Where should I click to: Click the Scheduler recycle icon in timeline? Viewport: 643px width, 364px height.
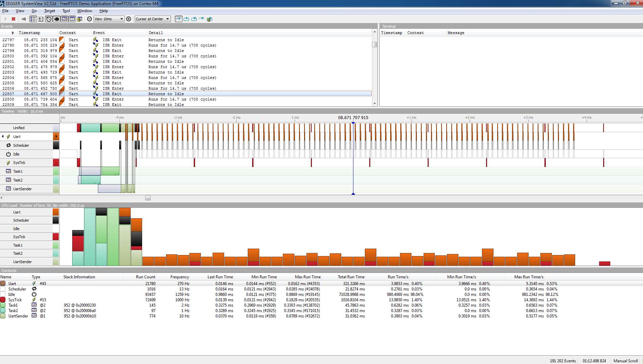8,145
